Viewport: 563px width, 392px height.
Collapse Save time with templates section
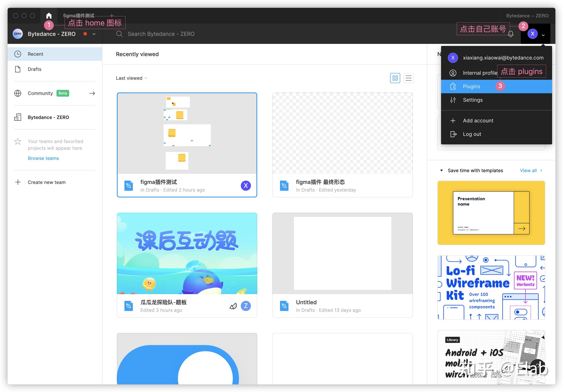pos(441,170)
